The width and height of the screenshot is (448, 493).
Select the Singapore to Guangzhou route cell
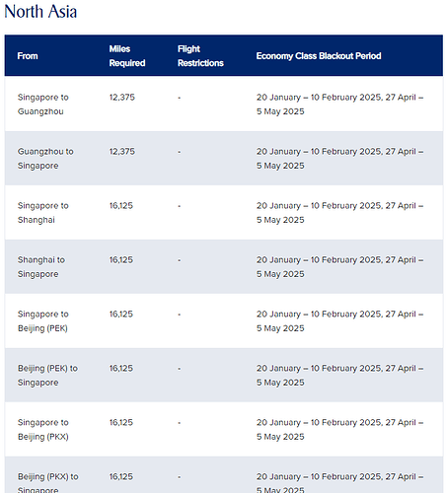point(43,105)
